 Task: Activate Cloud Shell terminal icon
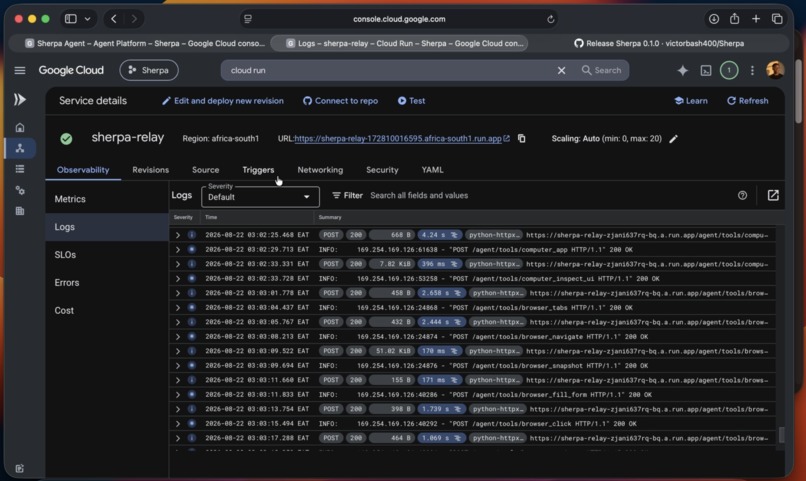pyautogui.click(x=706, y=70)
